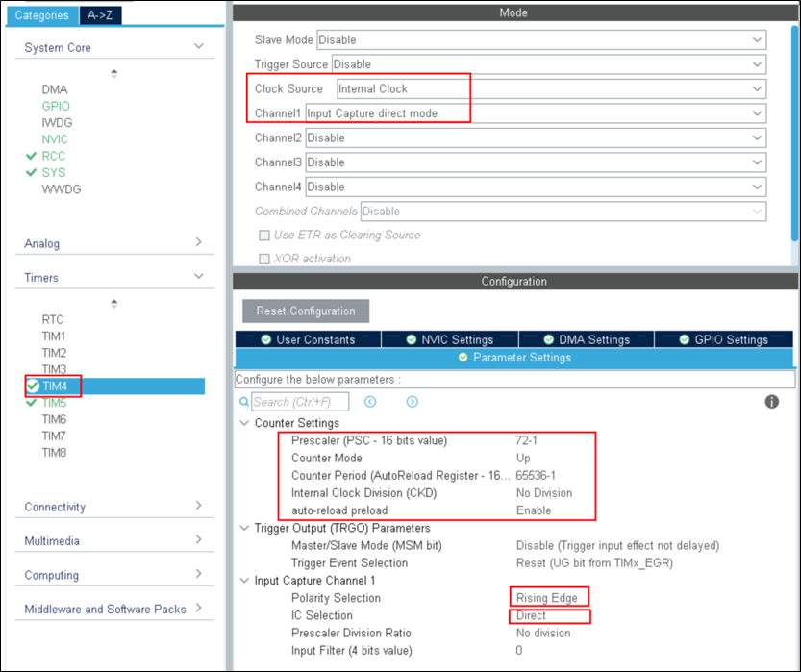The height and width of the screenshot is (672, 801).
Task: Click the info icon beside search
Action: point(771,402)
